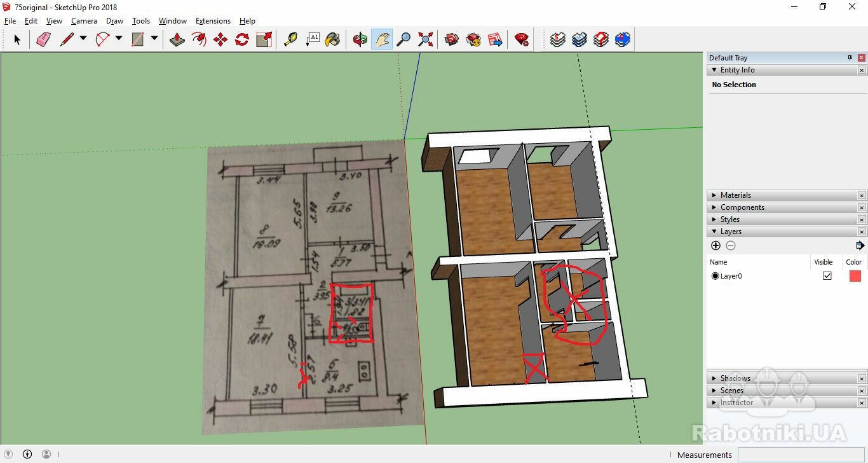Click the remove layer minus icon
Screen dimensions: 868x463
click(x=731, y=245)
